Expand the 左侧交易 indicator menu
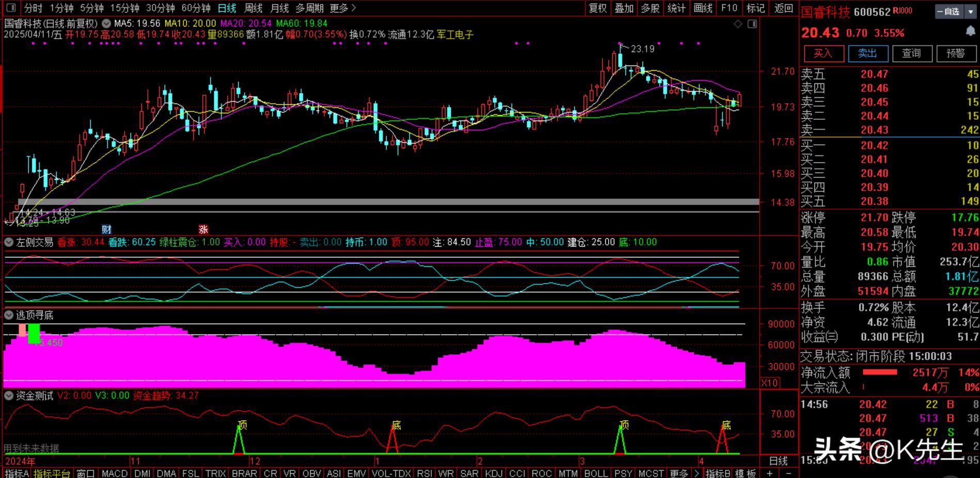This screenshot has width=980, height=478. 9,242
